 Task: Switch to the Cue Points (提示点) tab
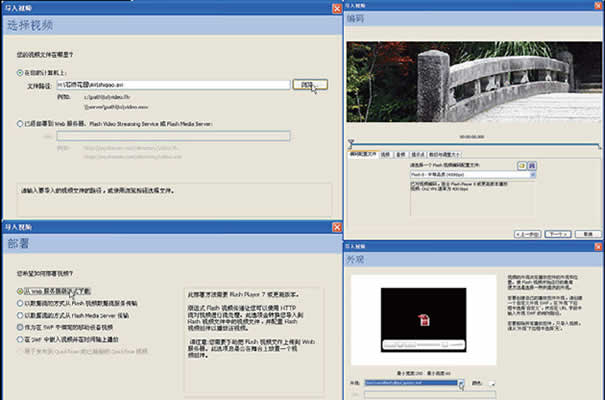[417, 154]
